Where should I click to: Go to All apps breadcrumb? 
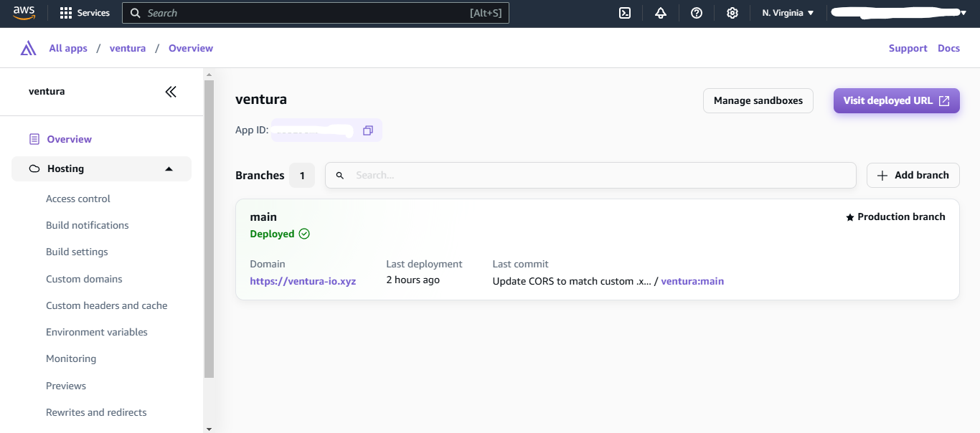68,48
